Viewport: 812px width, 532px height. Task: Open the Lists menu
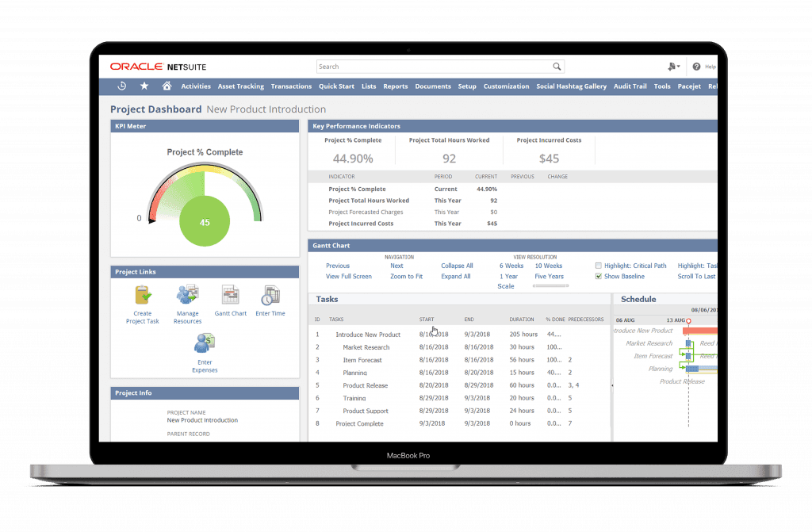(x=369, y=86)
